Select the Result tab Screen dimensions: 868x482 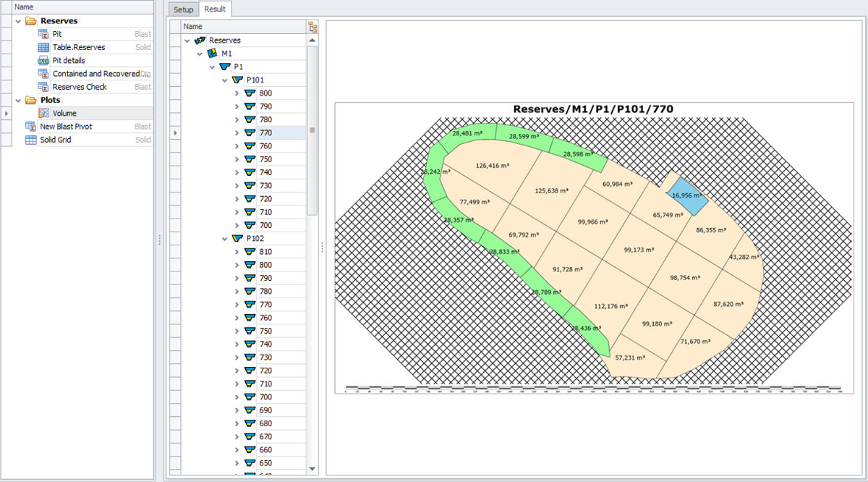point(215,9)
